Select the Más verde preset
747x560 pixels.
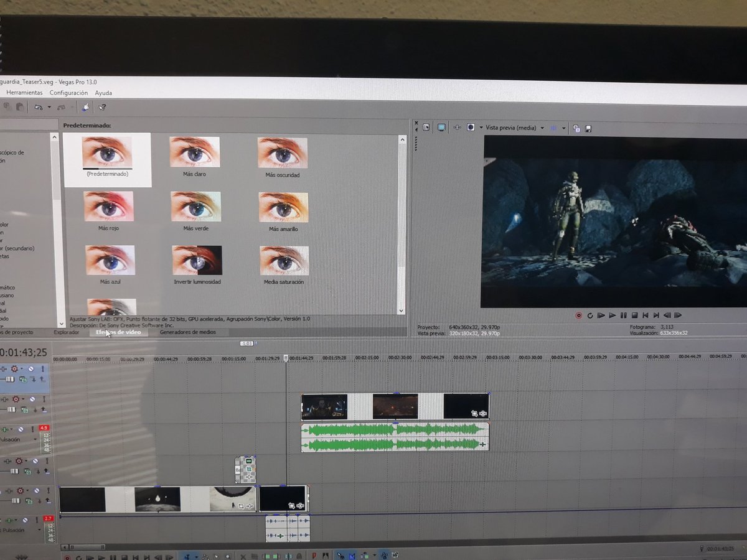[196, 212]
